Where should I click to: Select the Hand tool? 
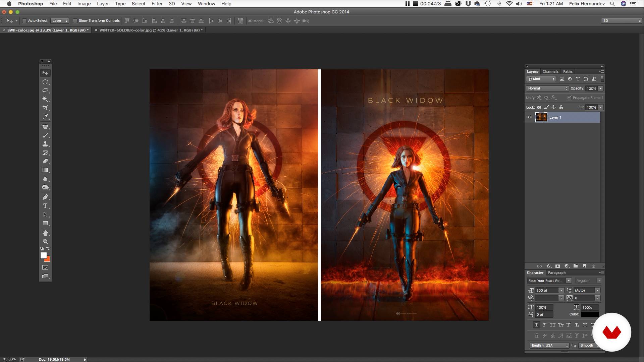[x=45, y=233]
